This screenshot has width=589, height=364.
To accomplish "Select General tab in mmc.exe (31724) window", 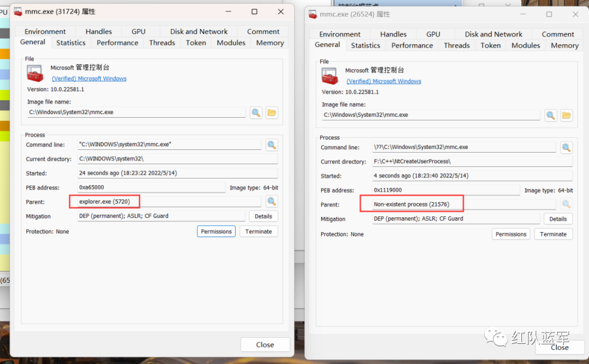I will point(33,42).
